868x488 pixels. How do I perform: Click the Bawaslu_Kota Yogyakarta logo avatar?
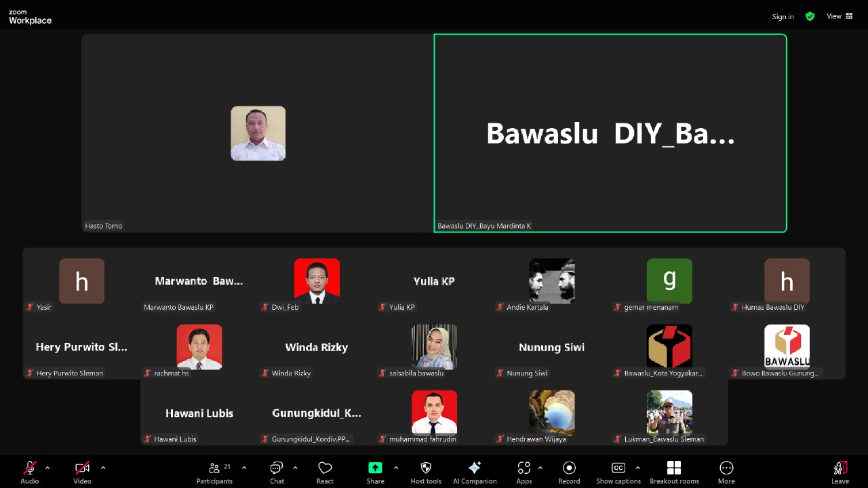pyautogui.click(x=669, y=347)
